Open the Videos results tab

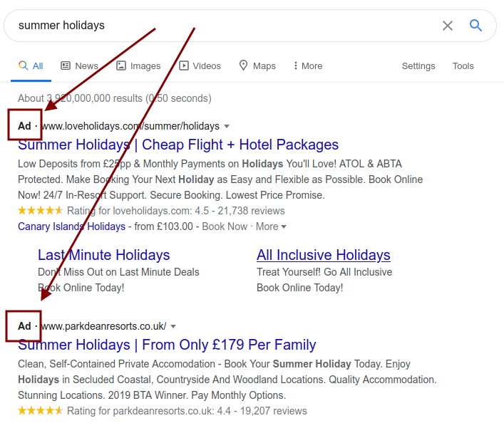(x=200, y=66)
